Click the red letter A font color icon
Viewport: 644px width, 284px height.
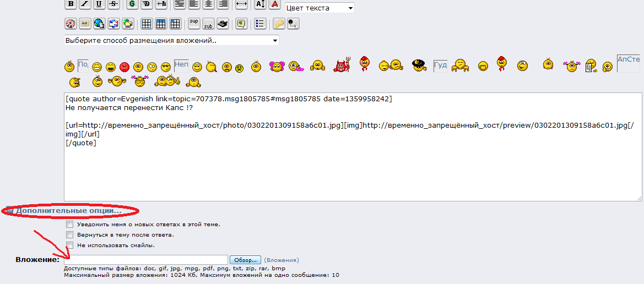tap(274, 4)
